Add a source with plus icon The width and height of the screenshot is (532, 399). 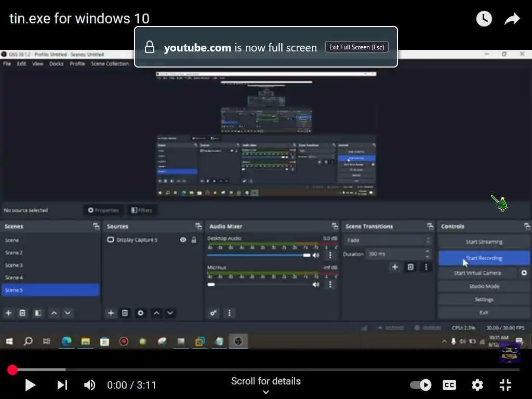[111, 313]
